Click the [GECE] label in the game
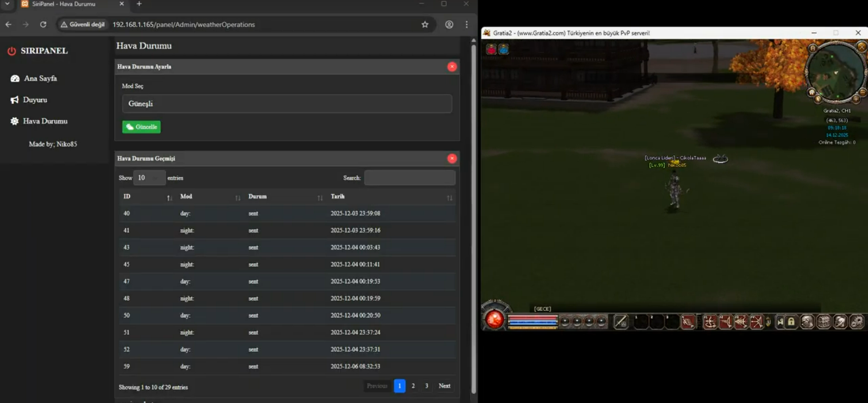This screenshot has height=403, width=868. [542, 309]
